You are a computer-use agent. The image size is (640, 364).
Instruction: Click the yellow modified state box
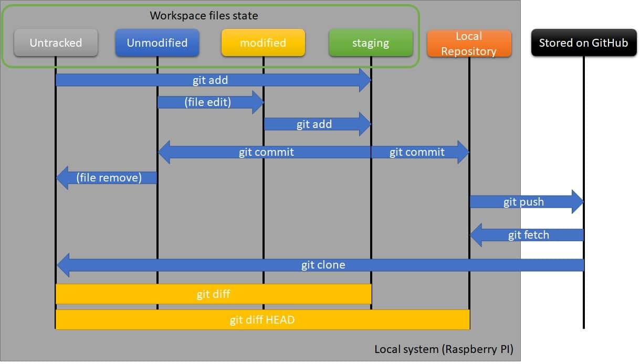coord(263,43)
